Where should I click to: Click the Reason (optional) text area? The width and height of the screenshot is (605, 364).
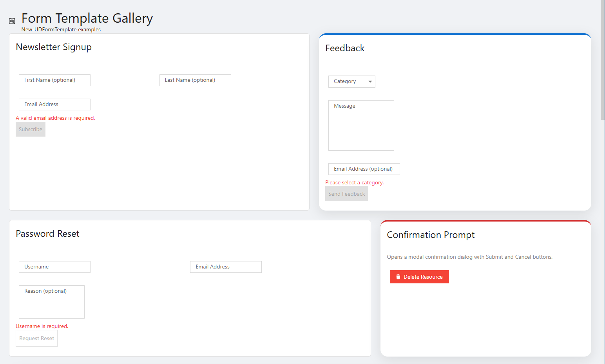pos(52,302)
